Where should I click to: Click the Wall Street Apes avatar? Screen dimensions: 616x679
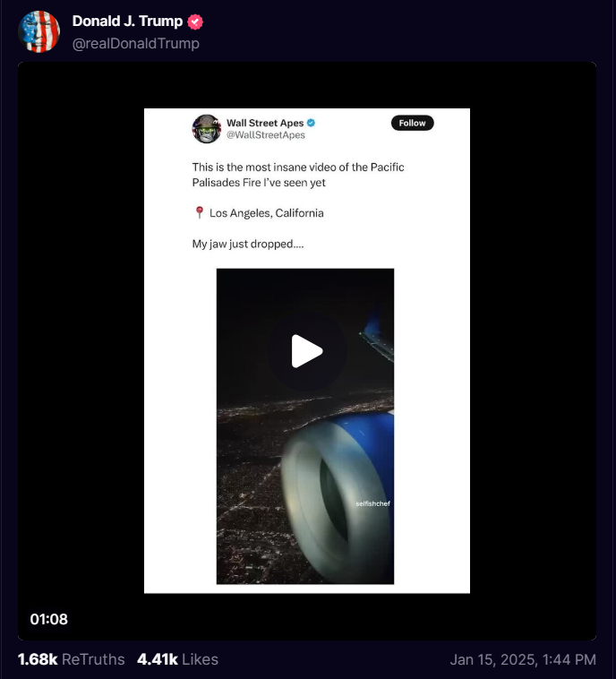click(207, 129)
